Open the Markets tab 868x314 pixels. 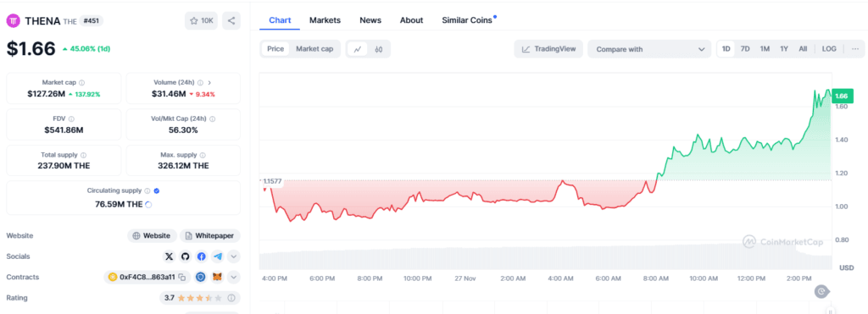click(325, 20)
